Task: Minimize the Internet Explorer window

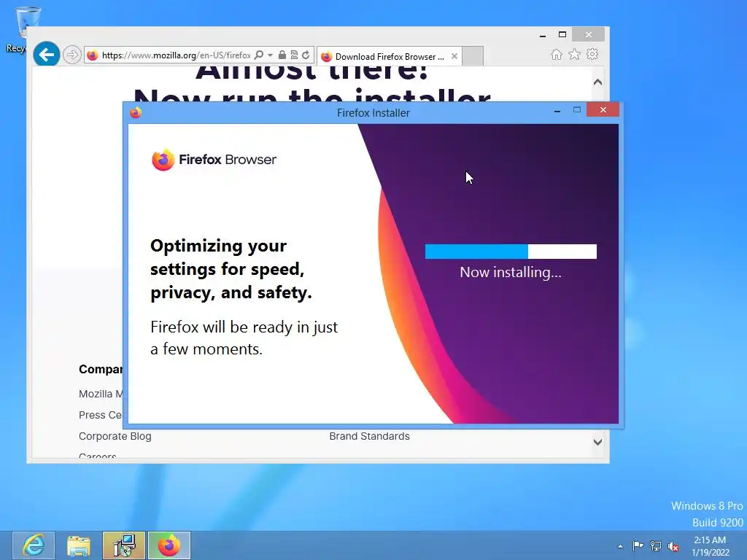Action: pyautogui.click(x=542, y=35)
